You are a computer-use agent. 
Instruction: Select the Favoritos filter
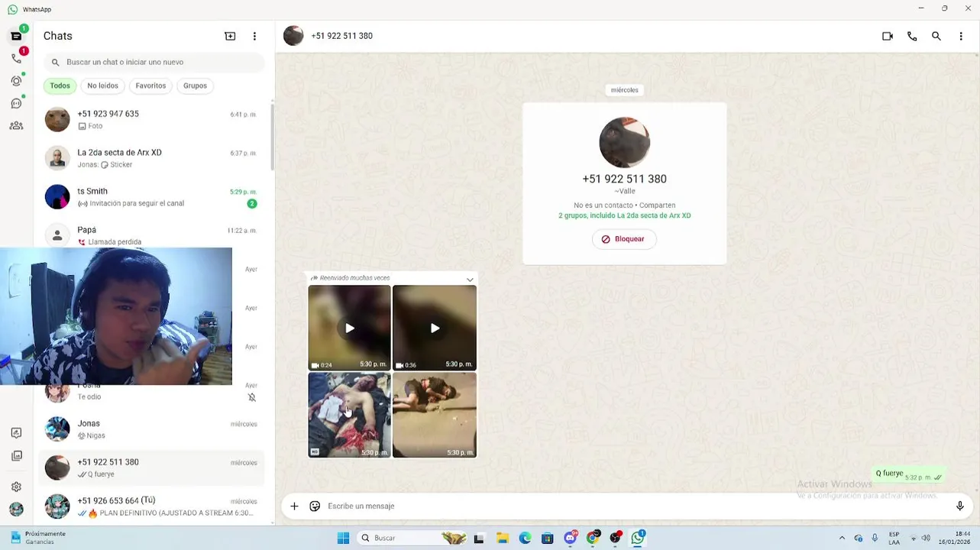pyautogui.click(x=150, y=86)
